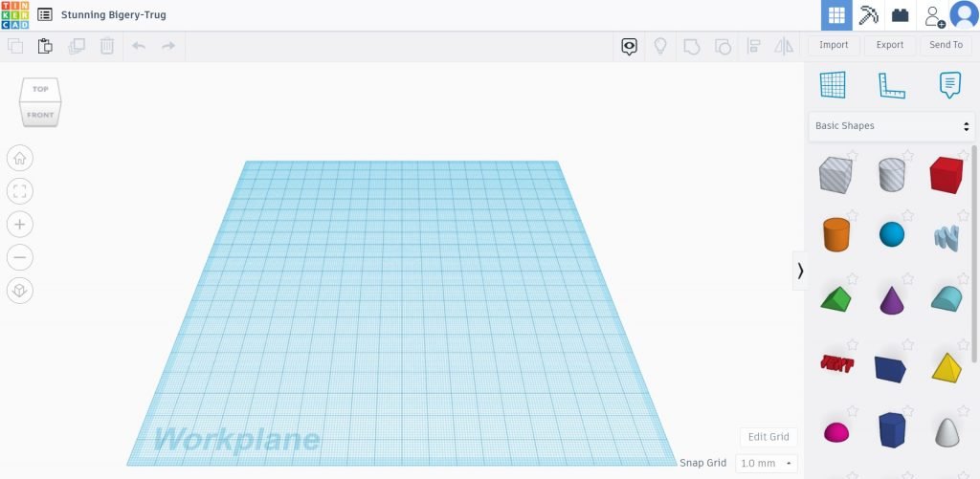Choose the purple Cone shape
The height and width of the screenshot is (479, 980).
click(x=891, y=300)
